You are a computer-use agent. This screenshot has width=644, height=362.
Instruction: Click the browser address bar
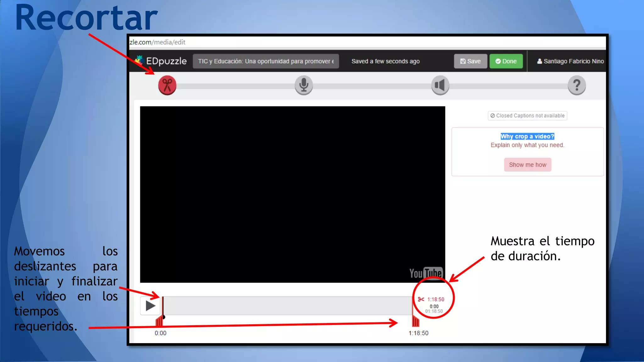[x=367, y=42]
